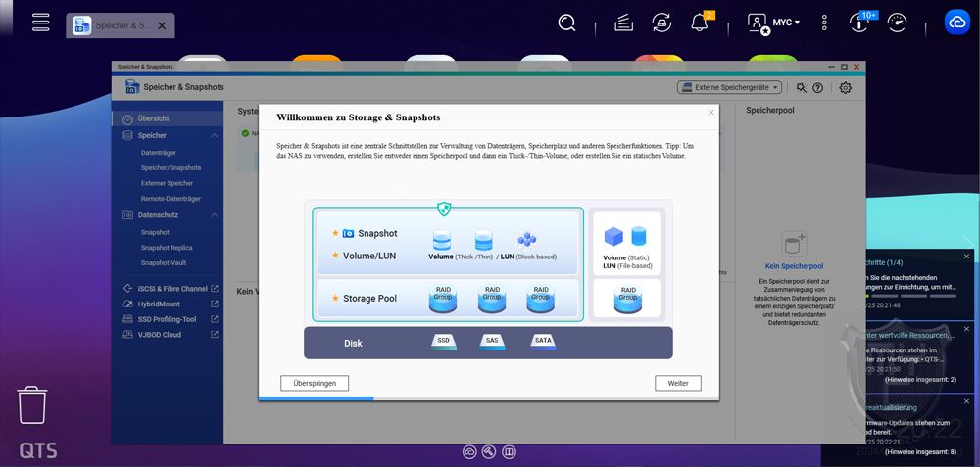Open the MYC user account dropdown

point(773,23)
